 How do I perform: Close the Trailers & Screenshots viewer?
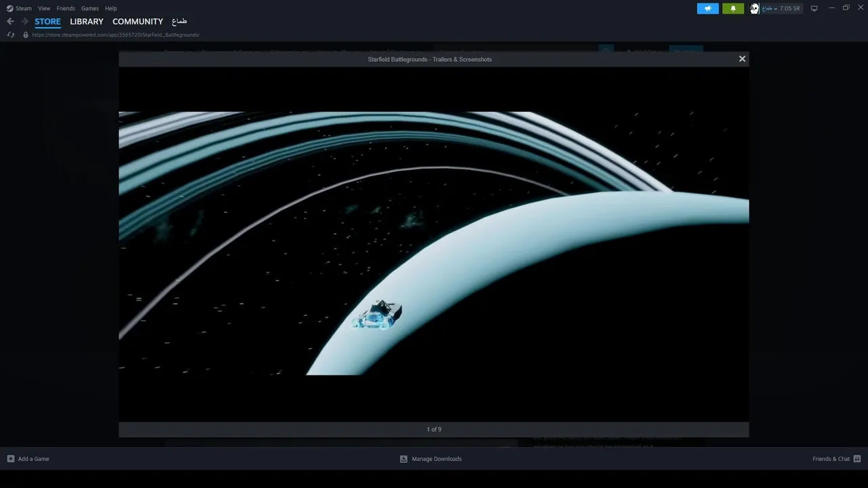coord(742,59)
